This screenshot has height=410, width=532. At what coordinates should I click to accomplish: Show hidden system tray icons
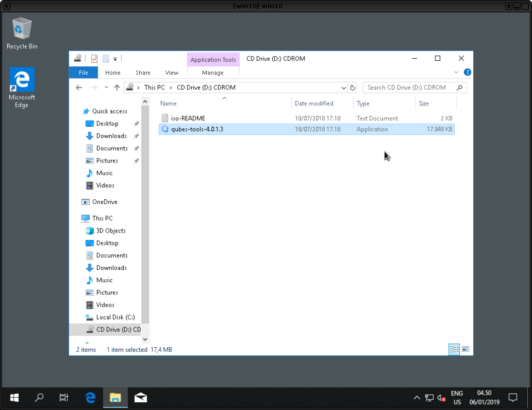pos(417,398)
